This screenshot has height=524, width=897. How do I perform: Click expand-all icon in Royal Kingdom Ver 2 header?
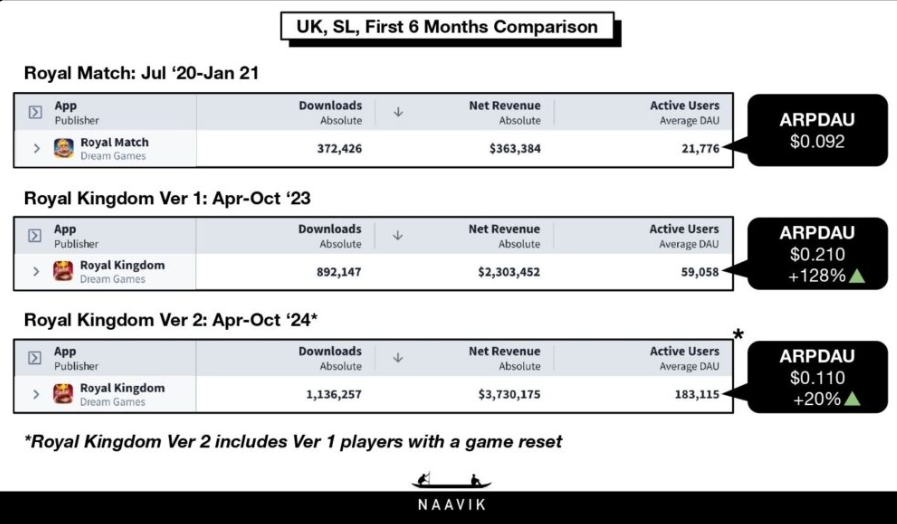(35, 358)
